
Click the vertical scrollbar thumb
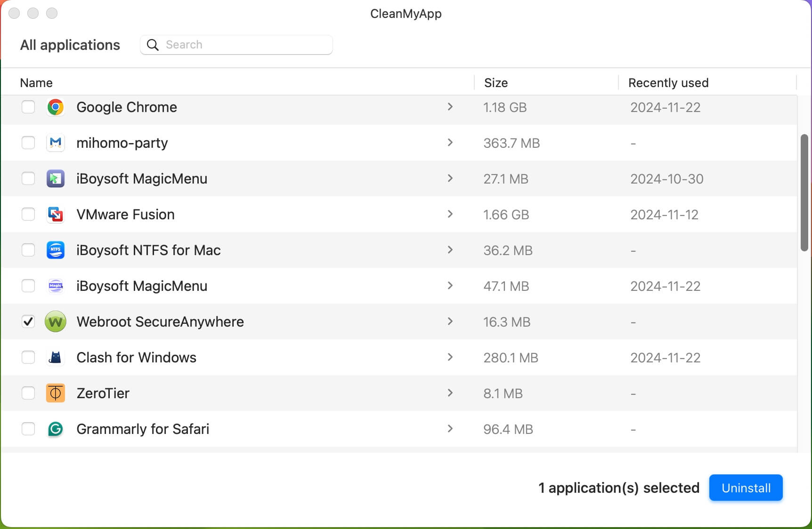point(804,193)
